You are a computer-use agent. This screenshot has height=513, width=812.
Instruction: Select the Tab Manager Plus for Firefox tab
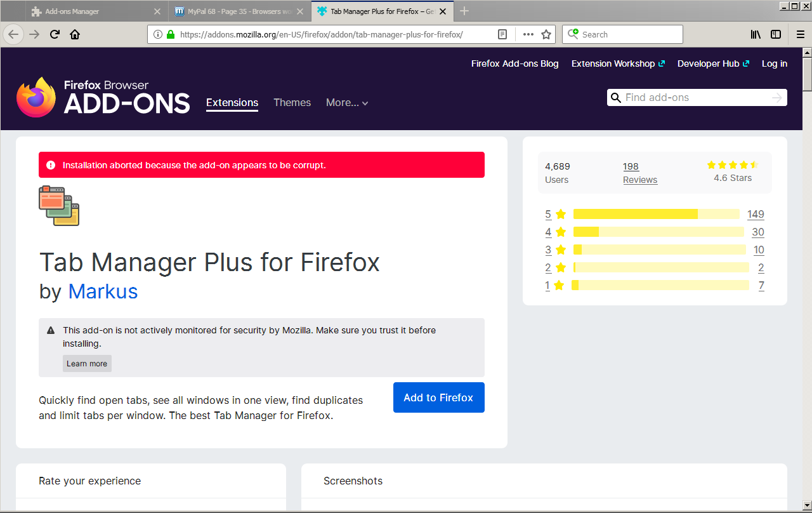coord(383,11)
